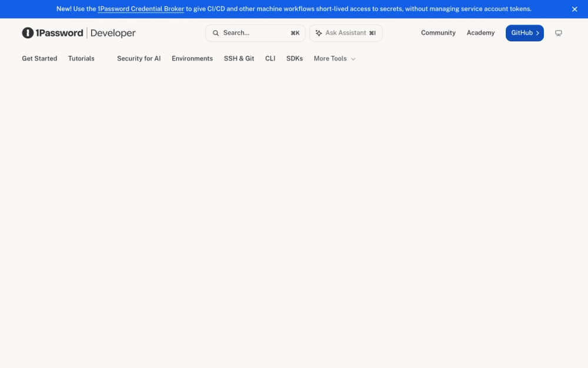
Task: Open Ask Assistant
Action: 346,33
